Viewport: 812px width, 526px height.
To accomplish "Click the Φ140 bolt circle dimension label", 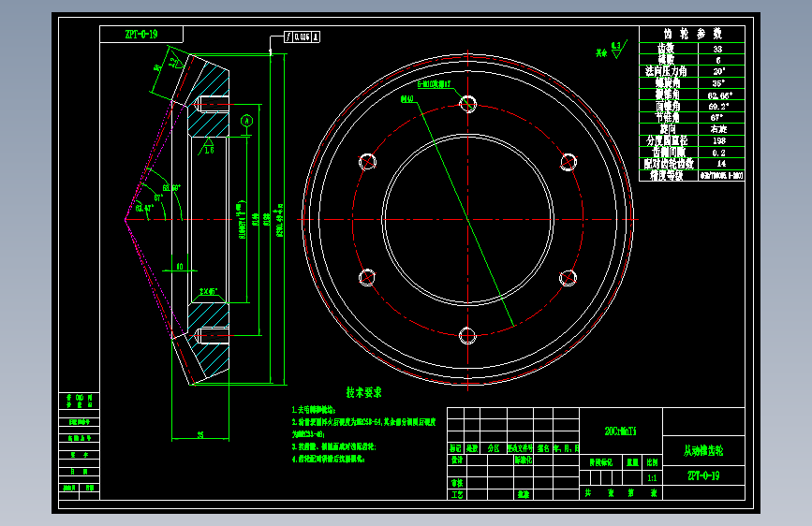I will (x=407, y=99).
